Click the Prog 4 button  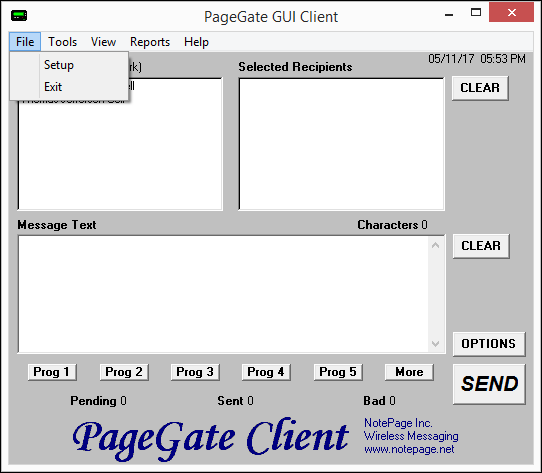click(x=266, y=372)
